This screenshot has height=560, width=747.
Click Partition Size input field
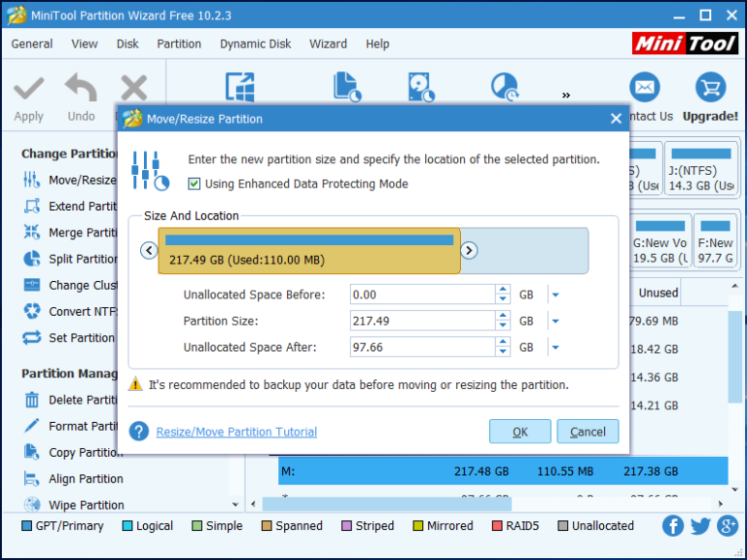coord(422,321)
